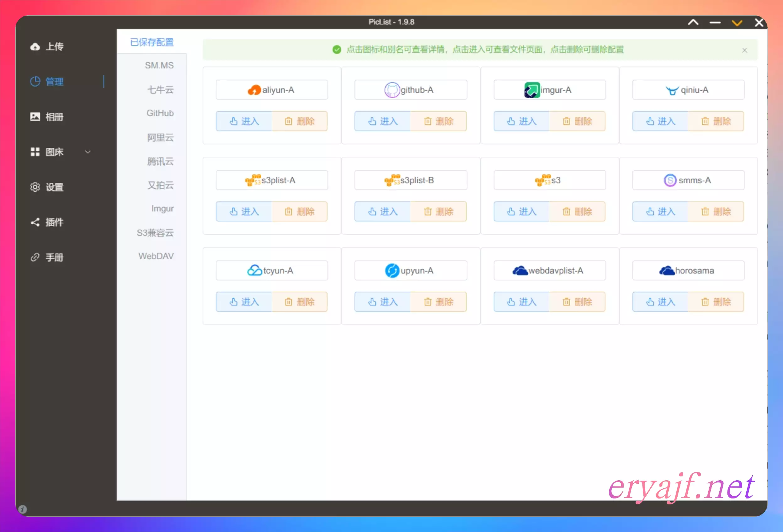Click the info icon at bottom-left
The height and width of the screenshot is (532, 783).
click(23, 509)
